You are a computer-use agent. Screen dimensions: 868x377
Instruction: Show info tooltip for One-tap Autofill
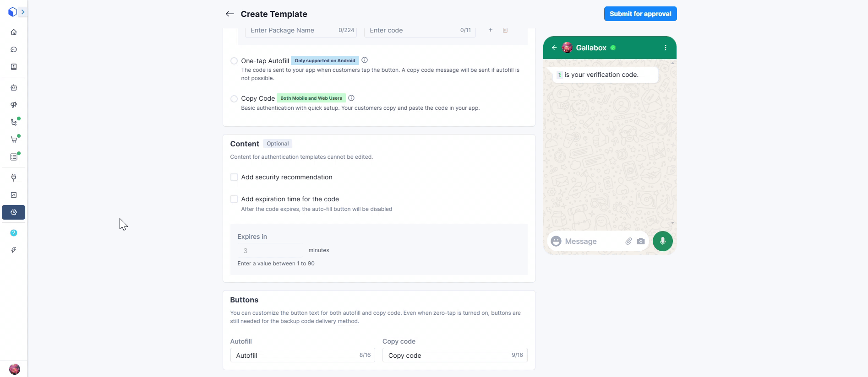click(x=365, y=60)
